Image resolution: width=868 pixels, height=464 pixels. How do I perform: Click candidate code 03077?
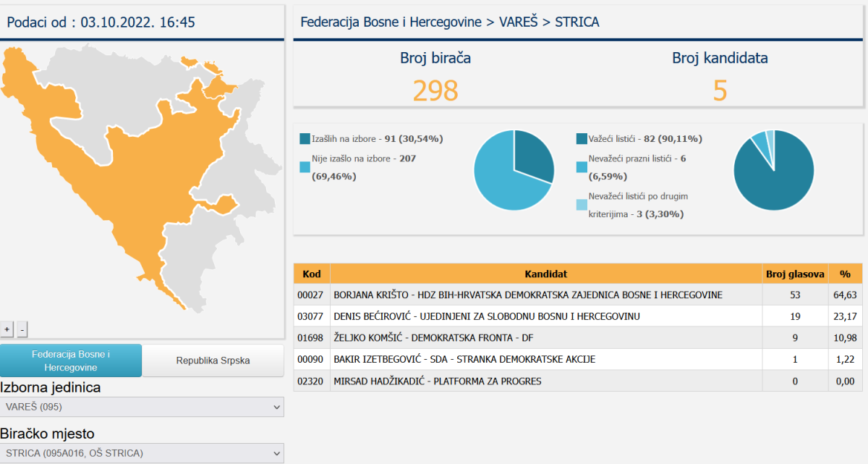click(309, 316)
